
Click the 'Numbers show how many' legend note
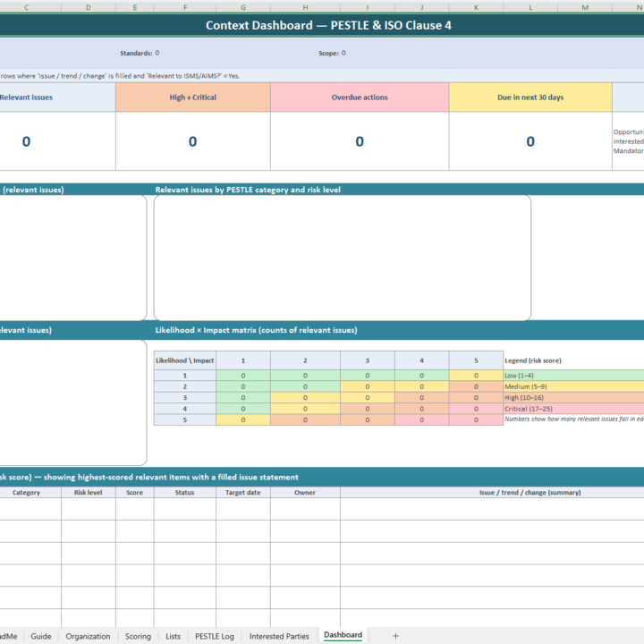coord(573,419)
